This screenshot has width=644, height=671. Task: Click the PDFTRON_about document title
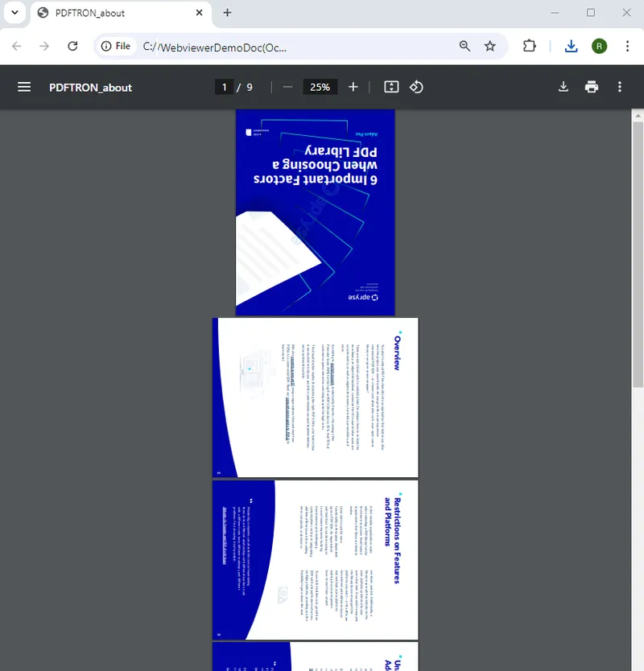tap(90, 88)
